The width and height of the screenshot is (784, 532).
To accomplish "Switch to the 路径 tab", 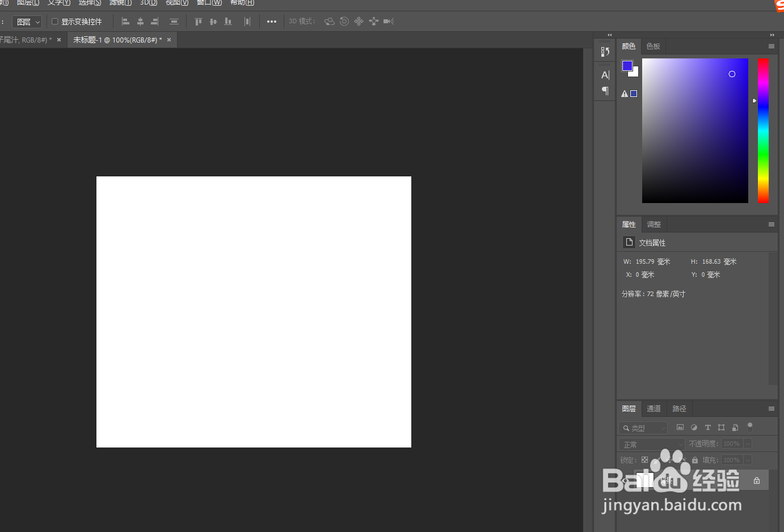I will click(x=680, y=409).
